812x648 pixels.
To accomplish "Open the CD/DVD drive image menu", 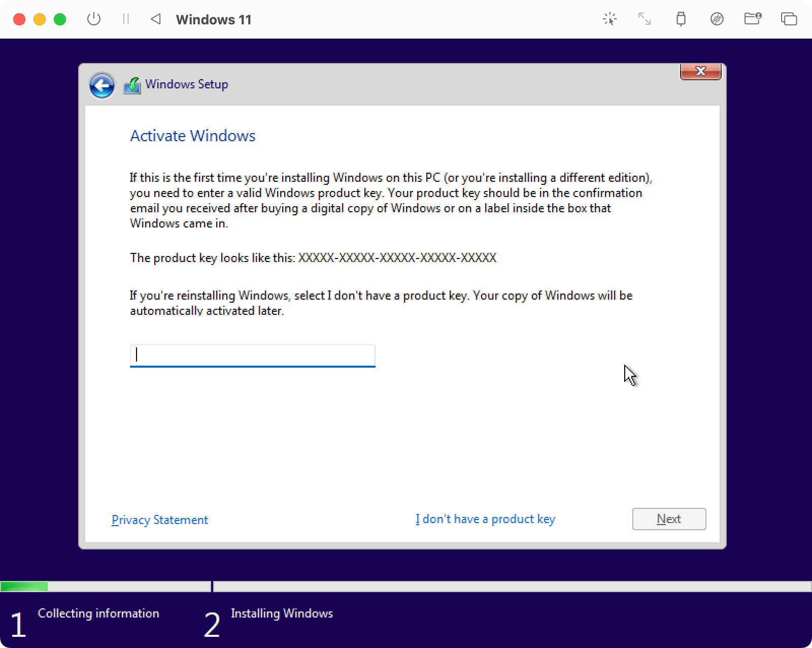I will [717, 19].
